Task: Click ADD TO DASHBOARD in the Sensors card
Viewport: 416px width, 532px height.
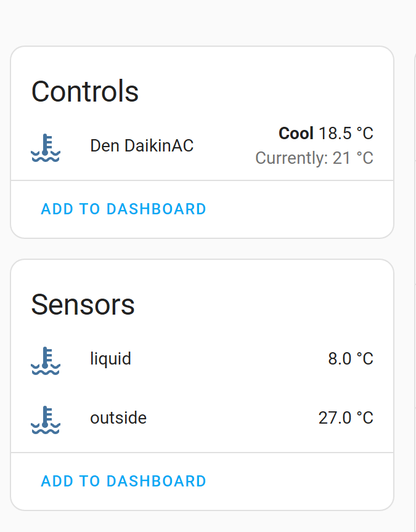Action: tap(123, 481)
